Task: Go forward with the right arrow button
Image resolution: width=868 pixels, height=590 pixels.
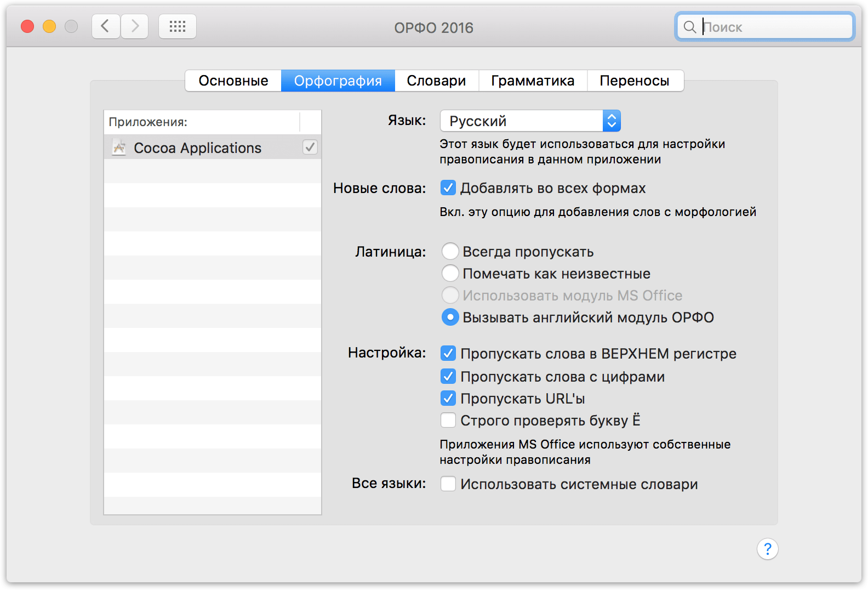Action: (135, 26)
